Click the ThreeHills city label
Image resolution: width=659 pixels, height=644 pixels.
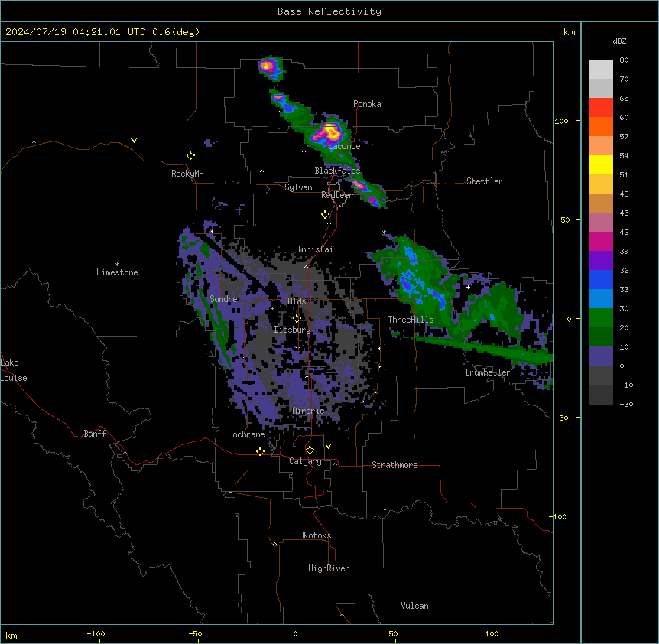(x=411, y=320)
